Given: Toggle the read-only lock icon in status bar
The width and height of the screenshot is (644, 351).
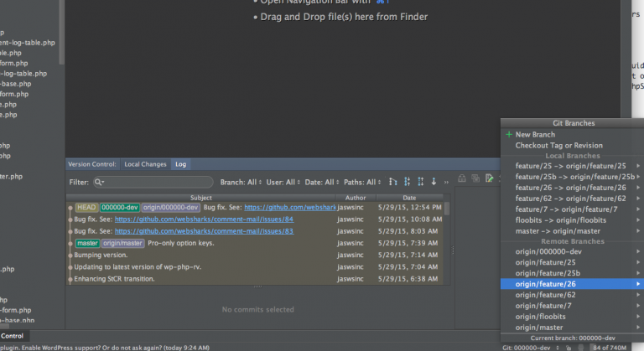Looking at the screenshot, I should [569, 348].
